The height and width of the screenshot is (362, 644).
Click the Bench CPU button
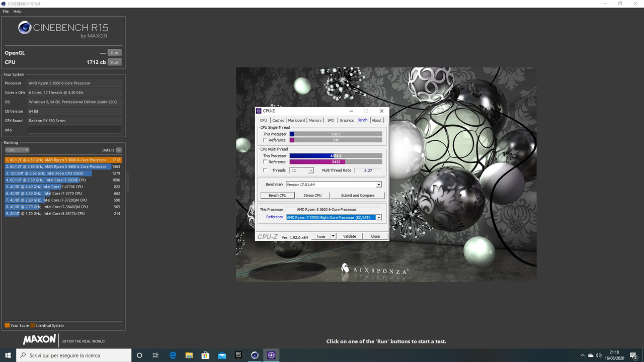click(x=277, y=195)
